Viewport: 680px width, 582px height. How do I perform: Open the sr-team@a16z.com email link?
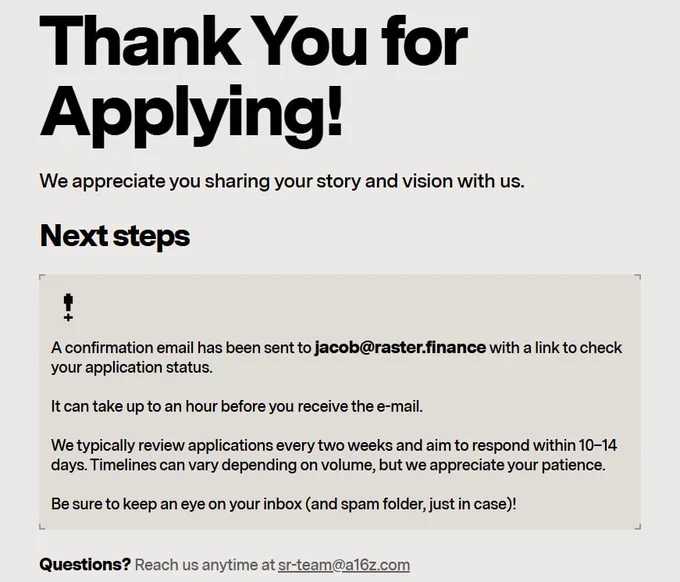pos(344,565)
